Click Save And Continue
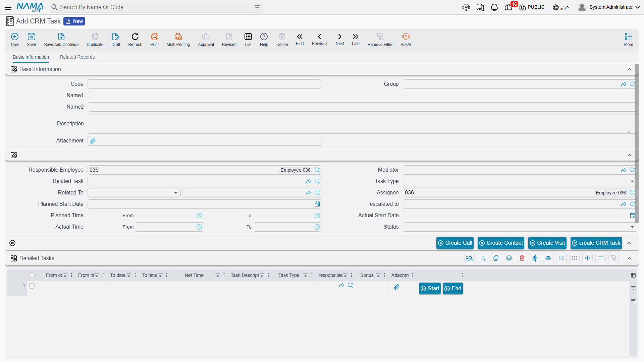The height and width of the screenshot is (362, 644). point(61,39)
